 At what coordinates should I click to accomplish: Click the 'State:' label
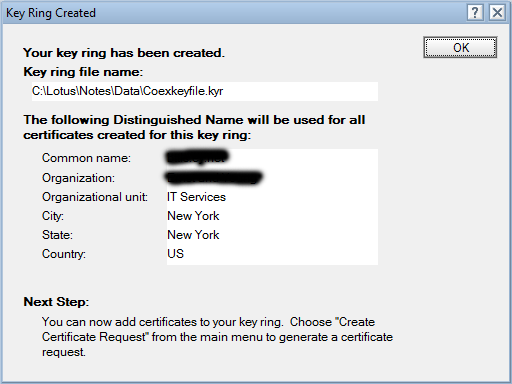coord(57,235)
